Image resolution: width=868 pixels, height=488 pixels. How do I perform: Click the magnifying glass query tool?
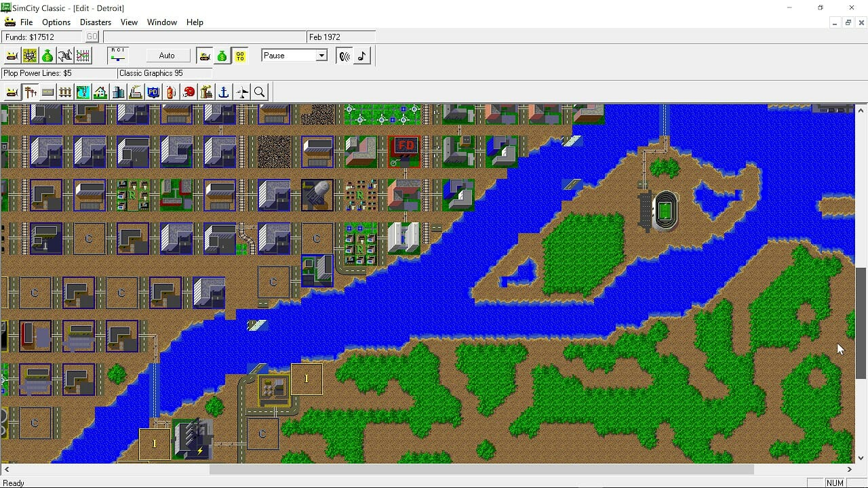coord(259,92)
